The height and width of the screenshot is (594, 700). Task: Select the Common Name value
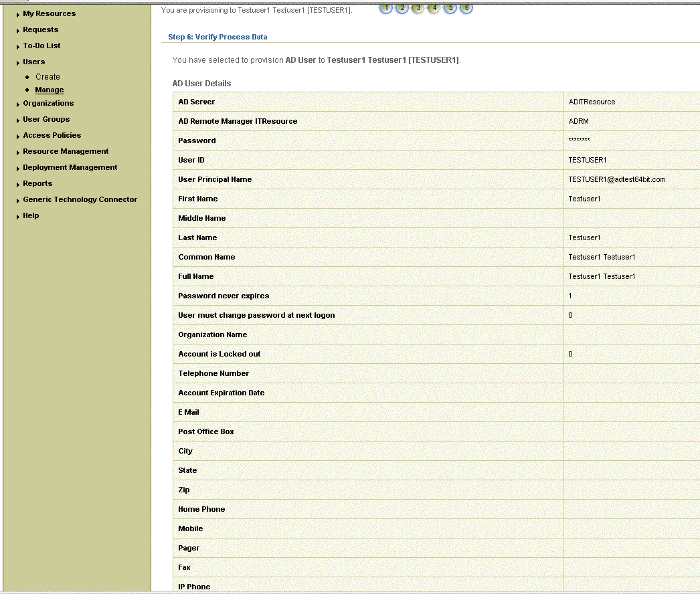[x=602, y=257]
